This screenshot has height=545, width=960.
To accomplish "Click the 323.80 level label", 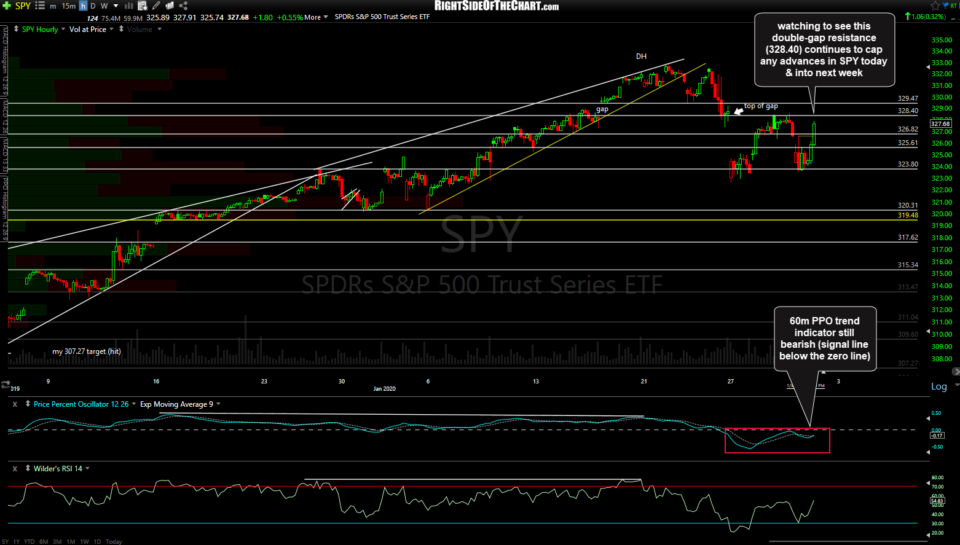I will 908,165.
